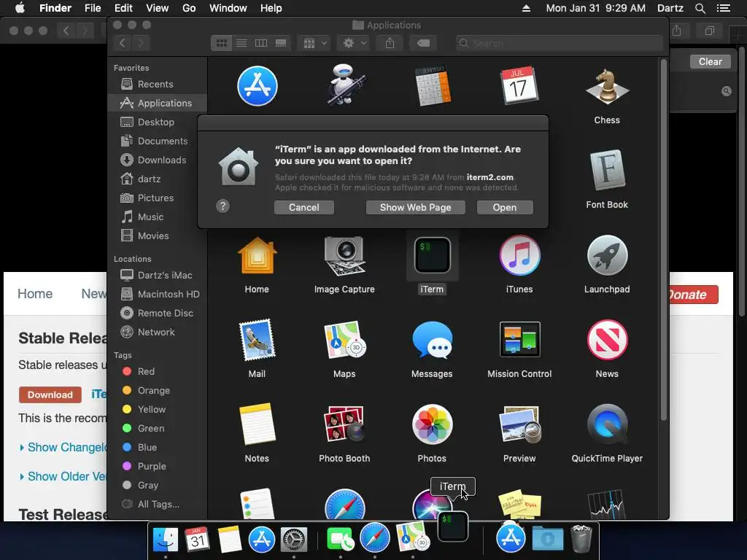
Task: Select the Photo Booth app icon
Action: coord(344,424)
